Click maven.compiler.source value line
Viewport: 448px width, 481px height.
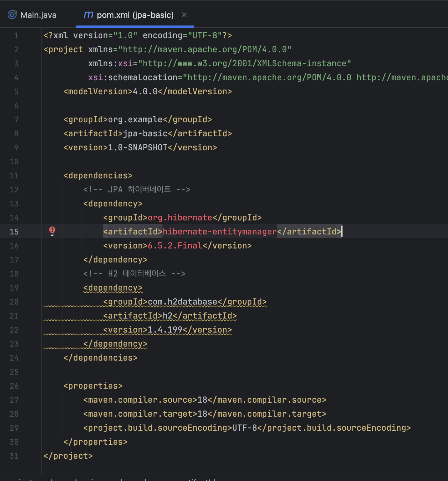(205, 400)
